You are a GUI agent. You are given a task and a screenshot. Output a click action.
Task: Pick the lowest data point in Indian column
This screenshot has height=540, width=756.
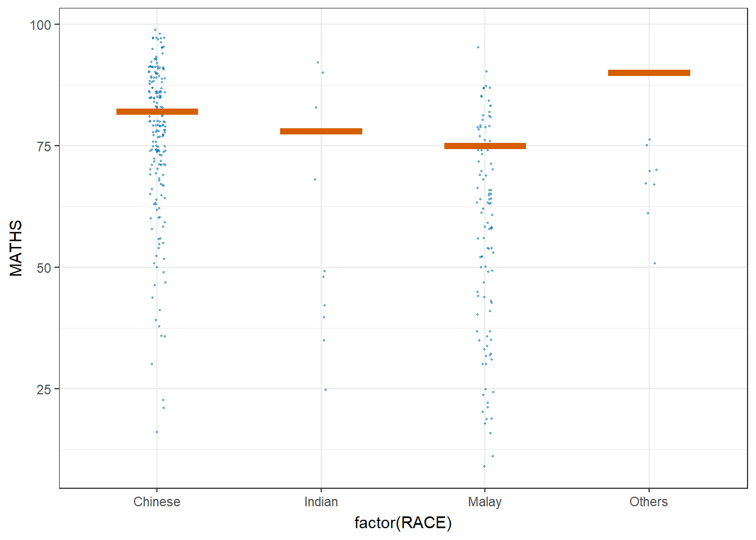click(x=326, y=390)
